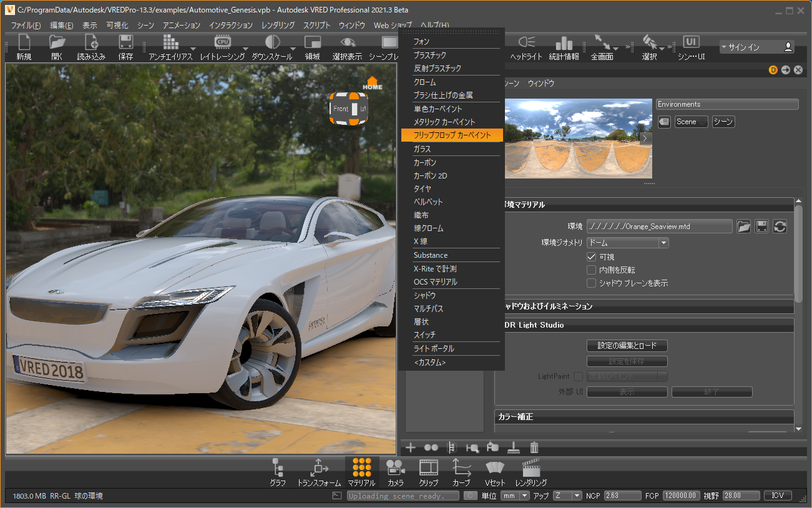This screenshot has height=508, width=812.
Task: Toggle the 可視 checkbox
Action: 592,256
